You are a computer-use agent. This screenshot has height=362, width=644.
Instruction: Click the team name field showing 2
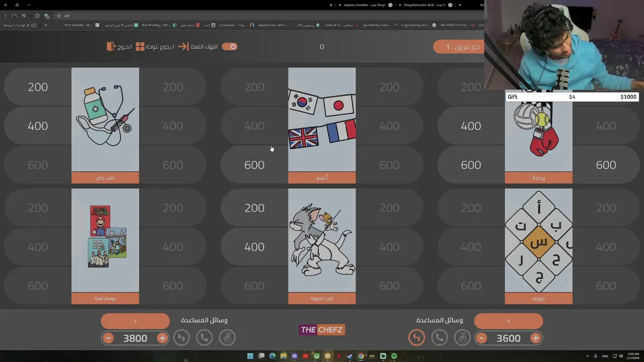[x=135, y=321]
